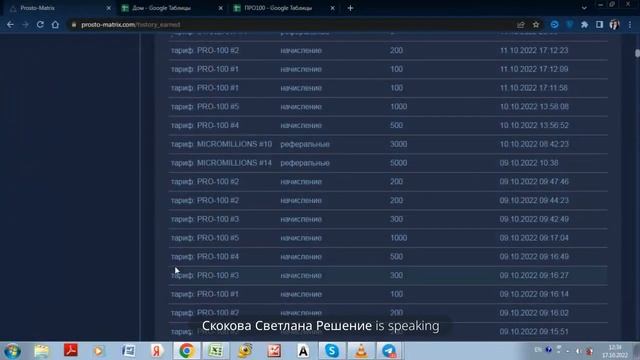The width and height of the screenshot is (640, 360).
Task: Expand the tab search chevron
Action: (584, 8)
